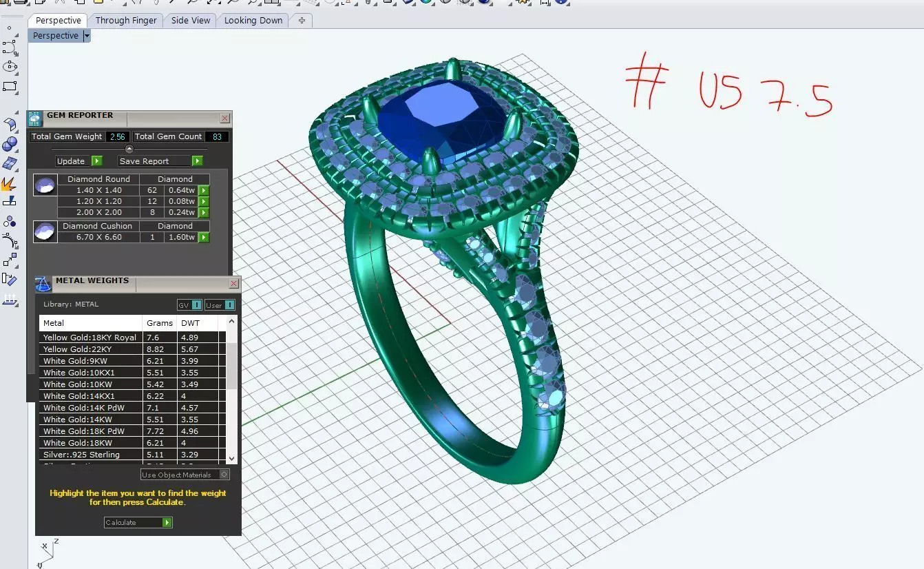The width and height of the screenshot is (924, 569).
Task: Select the Analyze direction tool
Action: coord(10,279)
